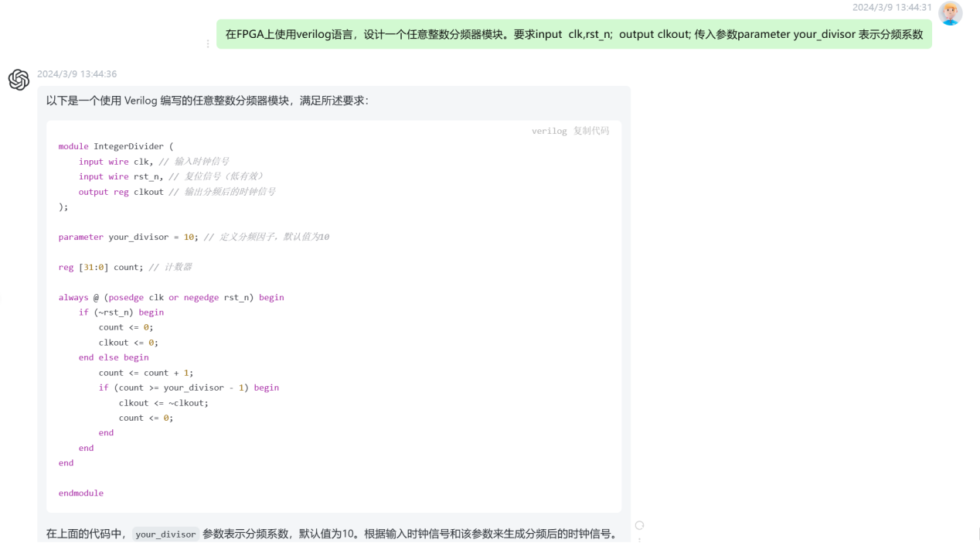This screenshot has width=980, height=543.
Task: Click the user avatar at top right
Action: [950, 13]
